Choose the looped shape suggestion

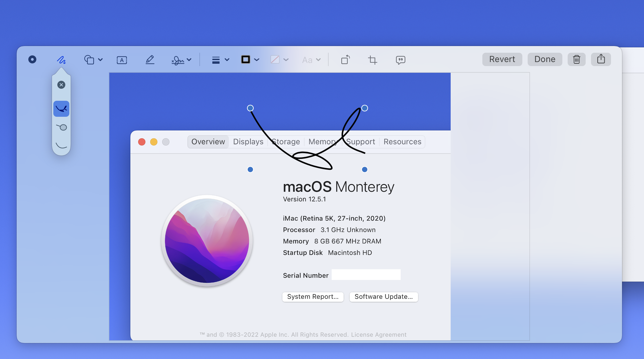pos(61,127)
